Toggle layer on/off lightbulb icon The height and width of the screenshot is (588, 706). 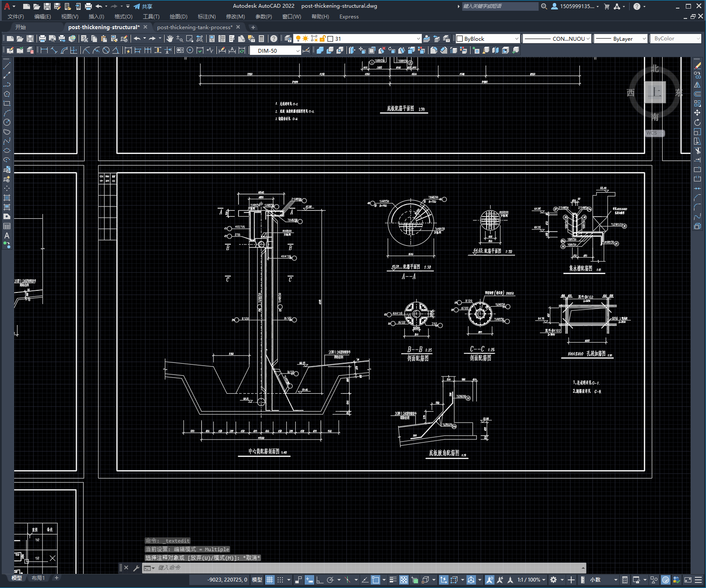point(298,39)
